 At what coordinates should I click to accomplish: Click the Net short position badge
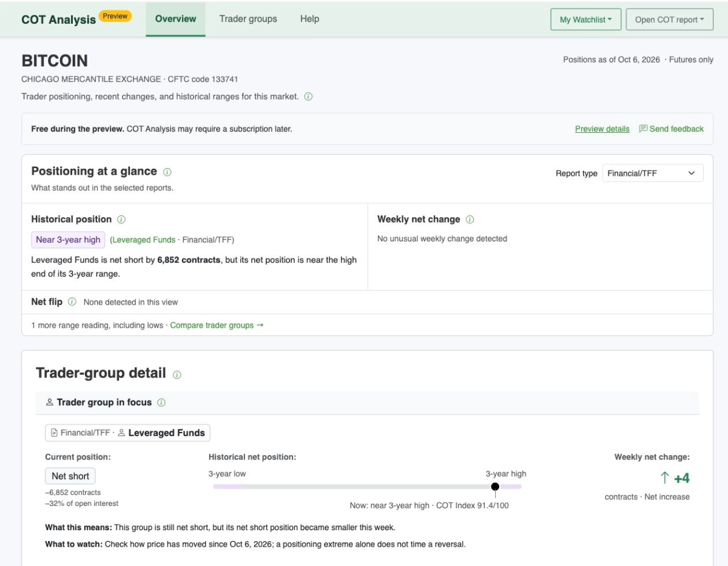[x=70, y=476]
